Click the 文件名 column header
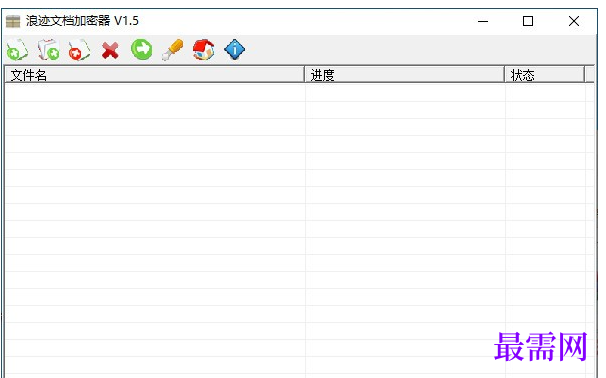This screenshot has height=378, width=606. pos(155,75)
